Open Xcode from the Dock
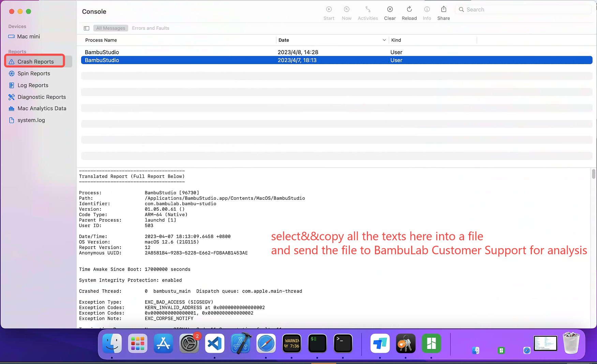The width and height of the screenshot is (597, 364). [240, 344]
